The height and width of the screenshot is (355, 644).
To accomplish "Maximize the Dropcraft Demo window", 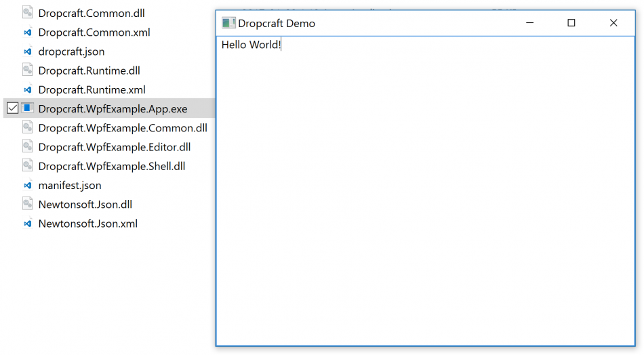I will [x=571, y=23].
